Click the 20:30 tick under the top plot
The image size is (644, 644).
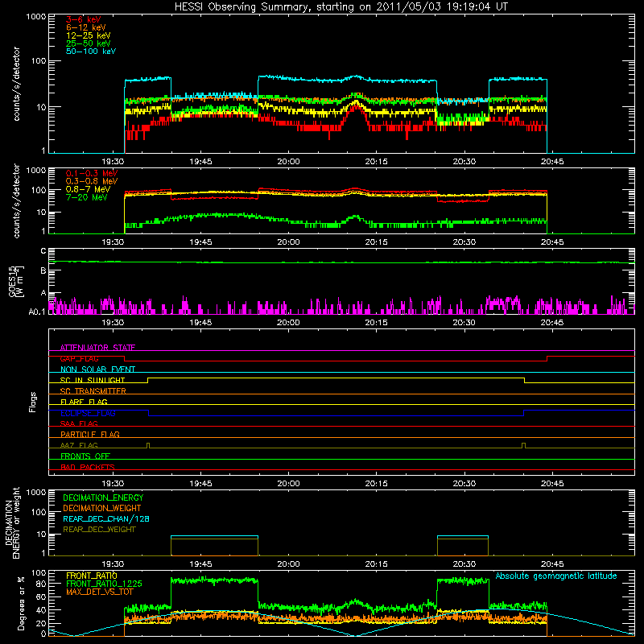[x=464, y=162]
